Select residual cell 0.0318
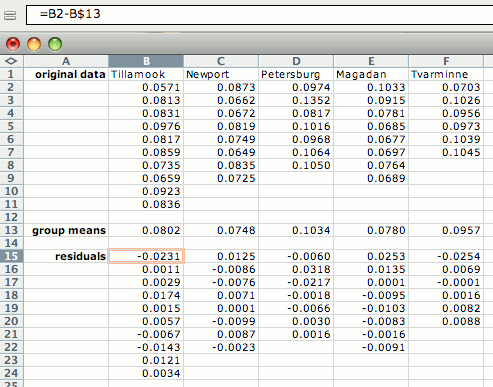The height and width of the screenshot is (387, 493). 296,269
